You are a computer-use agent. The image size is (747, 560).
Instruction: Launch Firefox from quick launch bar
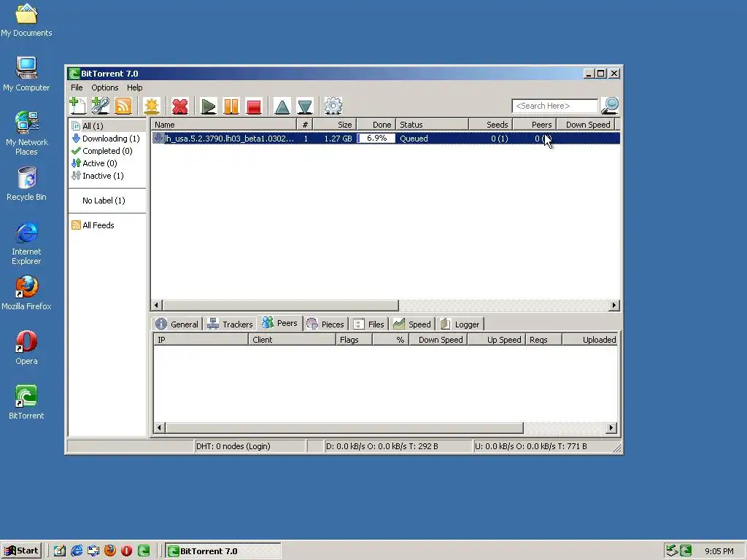pos(110,551)
